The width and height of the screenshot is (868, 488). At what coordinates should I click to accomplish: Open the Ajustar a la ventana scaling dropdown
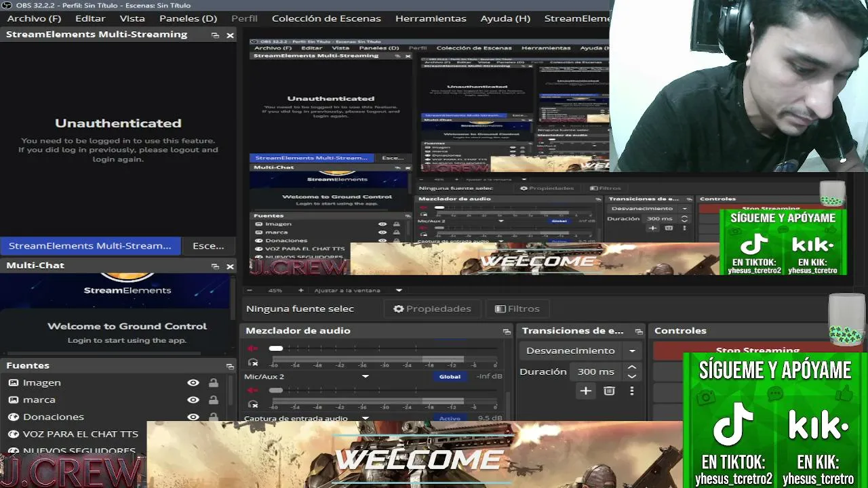(x=399, y=290)
